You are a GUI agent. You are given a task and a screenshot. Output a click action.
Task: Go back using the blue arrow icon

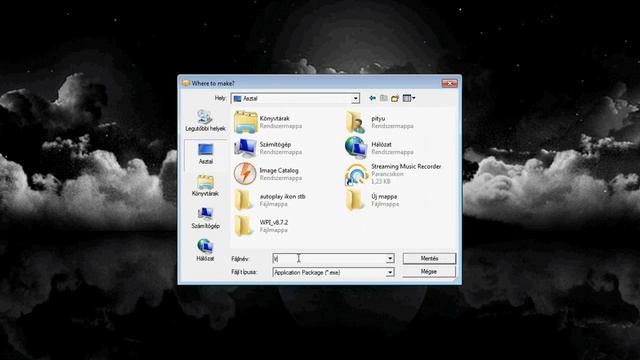pos(372,98)
